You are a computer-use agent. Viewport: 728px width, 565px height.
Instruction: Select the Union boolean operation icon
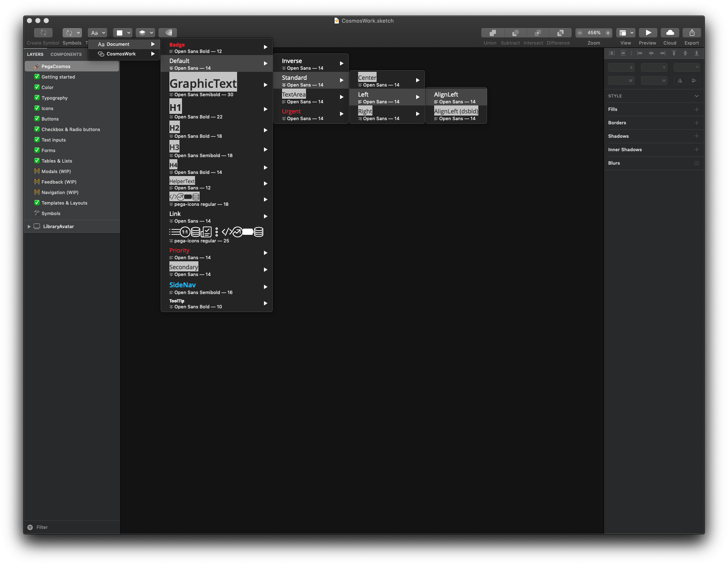click(x=492, y=32)
